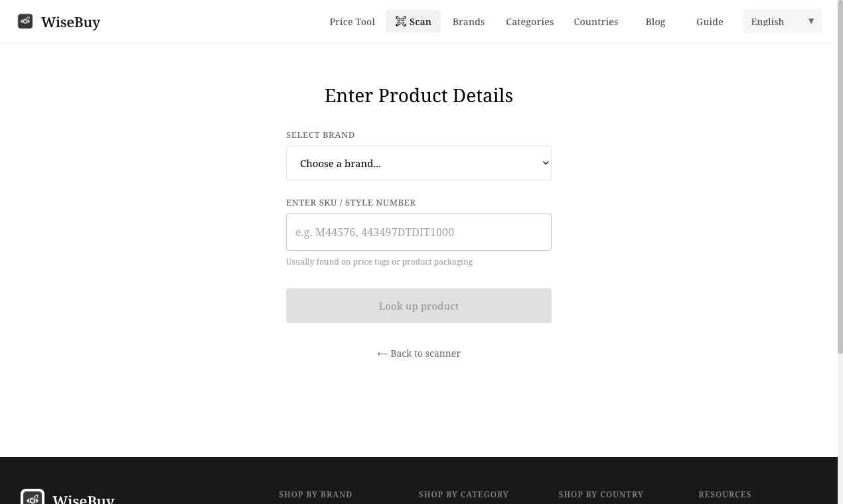
Task: Expand the brand selection chevron
Action: click(x=545, y=162)
